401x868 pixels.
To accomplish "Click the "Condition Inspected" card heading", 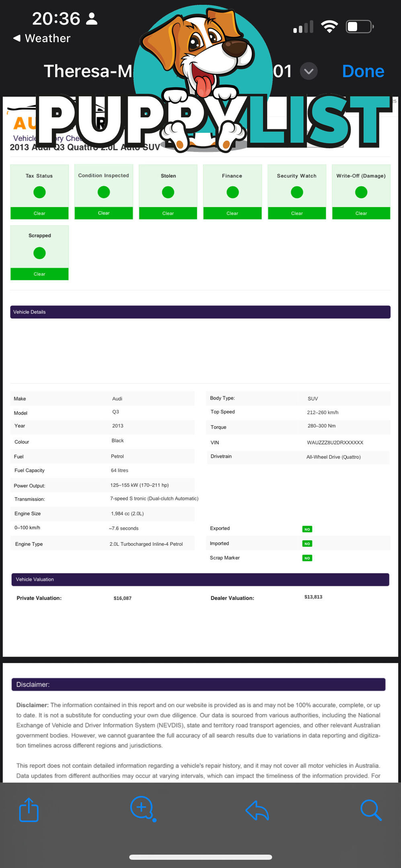I will (104, 176).
